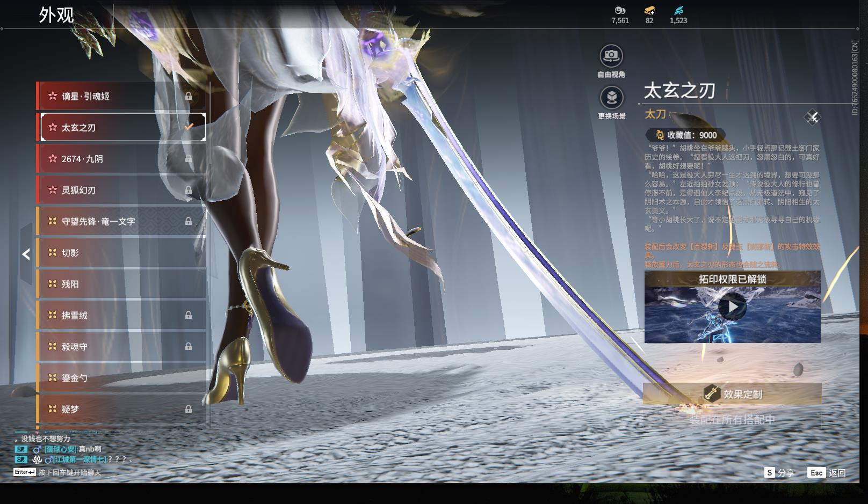Click the gold ingot currency icon
The height and width of the screenshot is (504, 868).
point(649,10)
